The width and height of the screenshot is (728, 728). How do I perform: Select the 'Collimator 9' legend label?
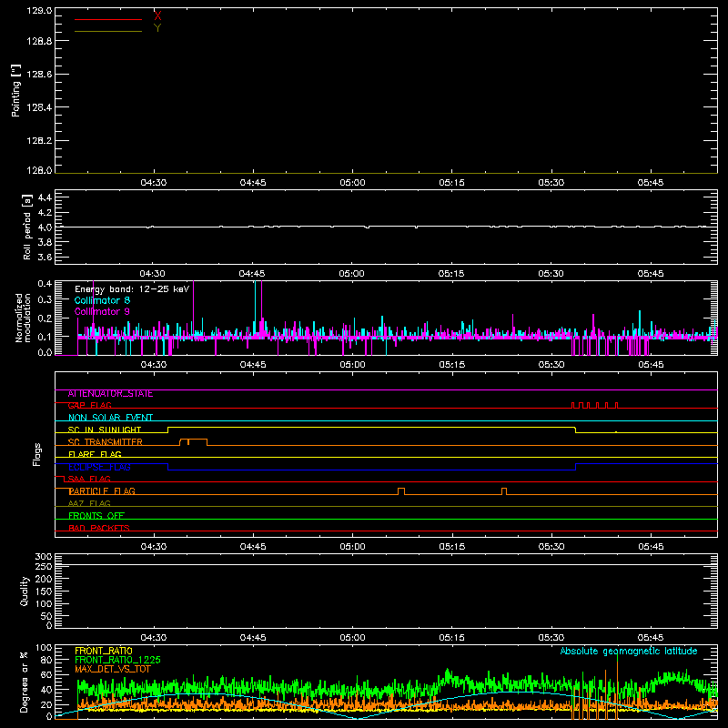102,311
